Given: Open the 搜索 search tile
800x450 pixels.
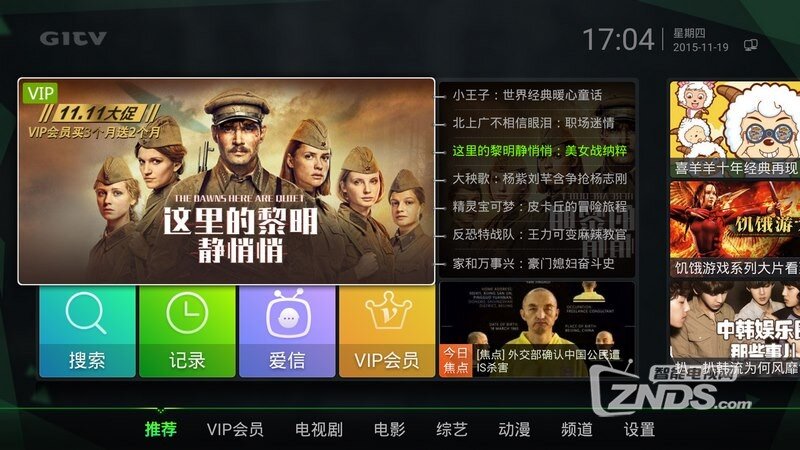Looking at the screenshot, I should (87, 332).
